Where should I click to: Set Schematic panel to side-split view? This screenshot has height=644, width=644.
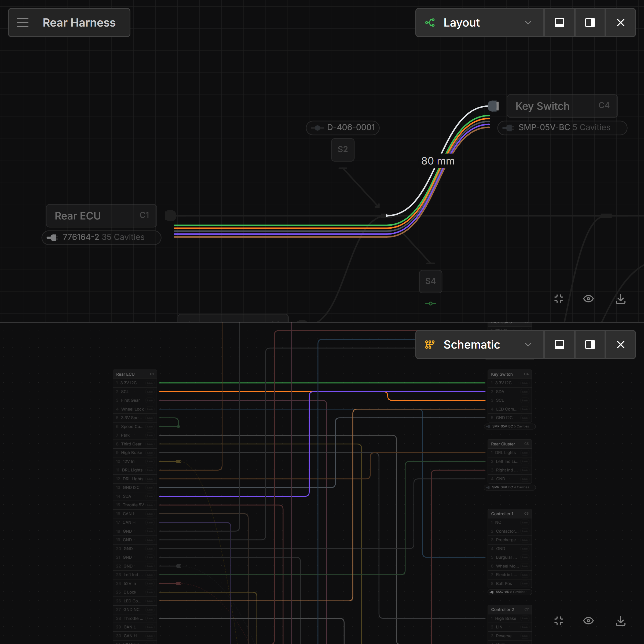(x=590, y=345)
